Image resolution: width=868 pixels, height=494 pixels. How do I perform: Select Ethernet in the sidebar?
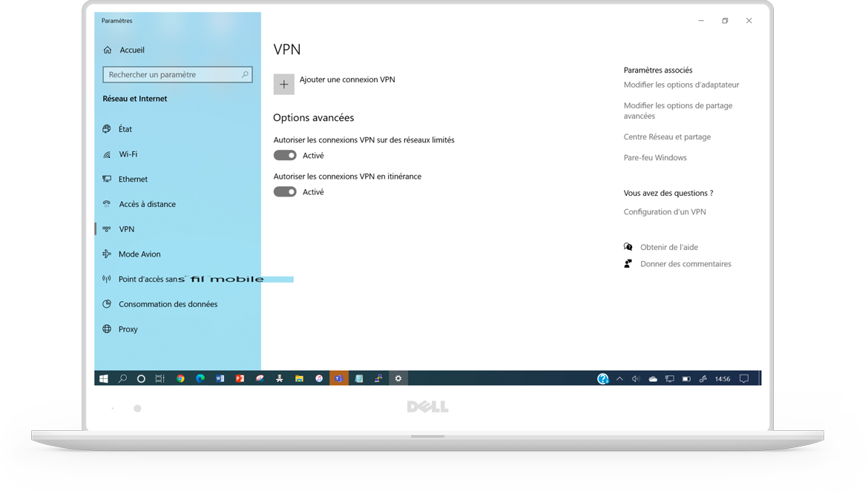point(133,179)
